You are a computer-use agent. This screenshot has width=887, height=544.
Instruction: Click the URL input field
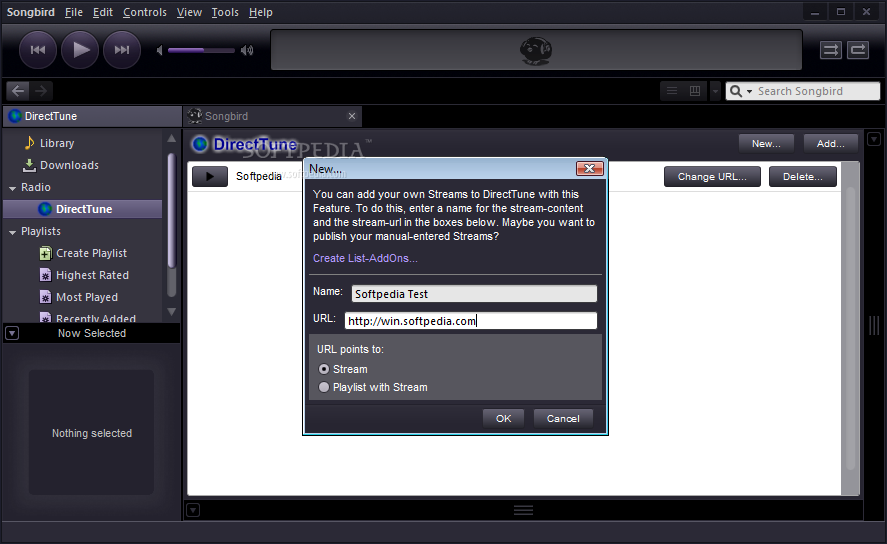[x=471, y=321]
